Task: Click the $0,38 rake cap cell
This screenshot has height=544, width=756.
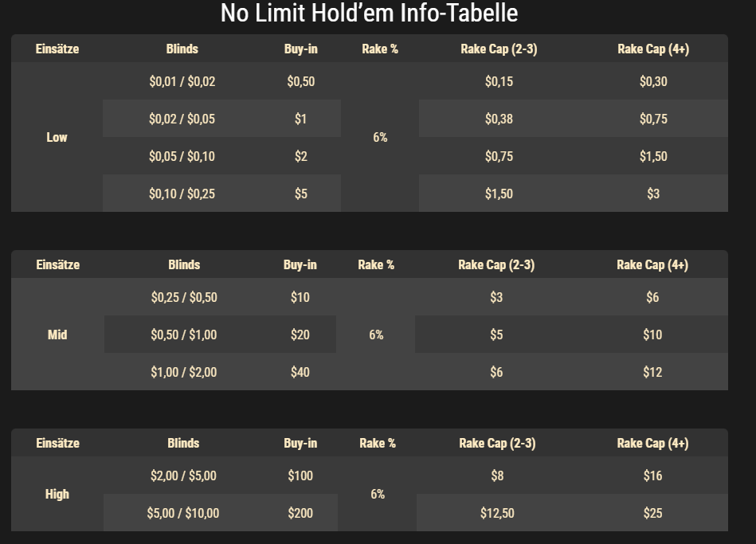Action: (499, 119)
